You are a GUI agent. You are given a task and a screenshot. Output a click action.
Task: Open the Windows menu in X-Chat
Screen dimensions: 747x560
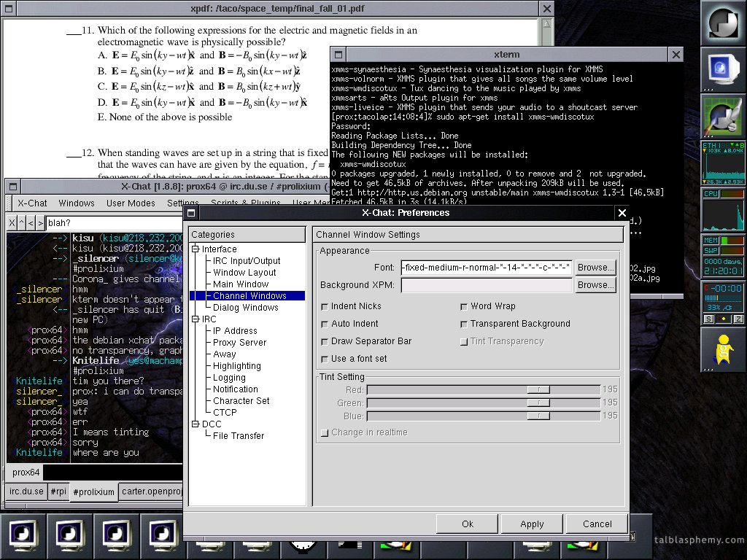[76, 203]
